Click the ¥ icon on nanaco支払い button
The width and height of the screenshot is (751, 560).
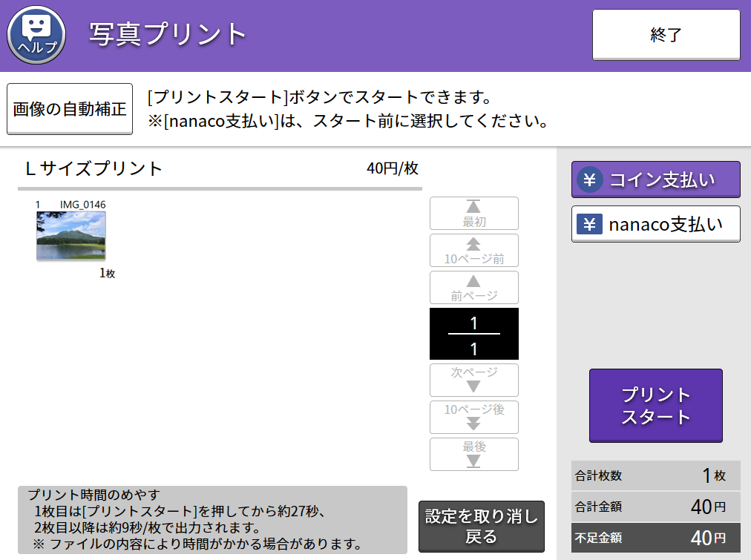[x=588, y=223]
